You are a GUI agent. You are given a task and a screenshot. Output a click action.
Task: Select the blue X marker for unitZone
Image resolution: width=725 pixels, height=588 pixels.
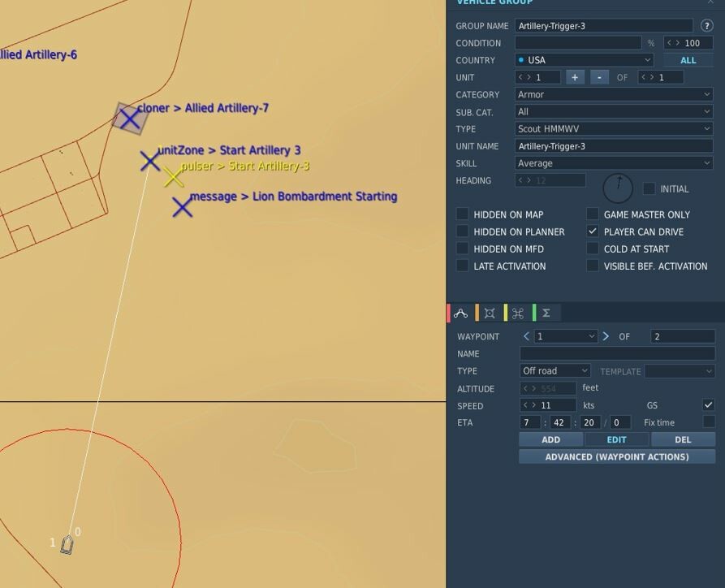150,161
